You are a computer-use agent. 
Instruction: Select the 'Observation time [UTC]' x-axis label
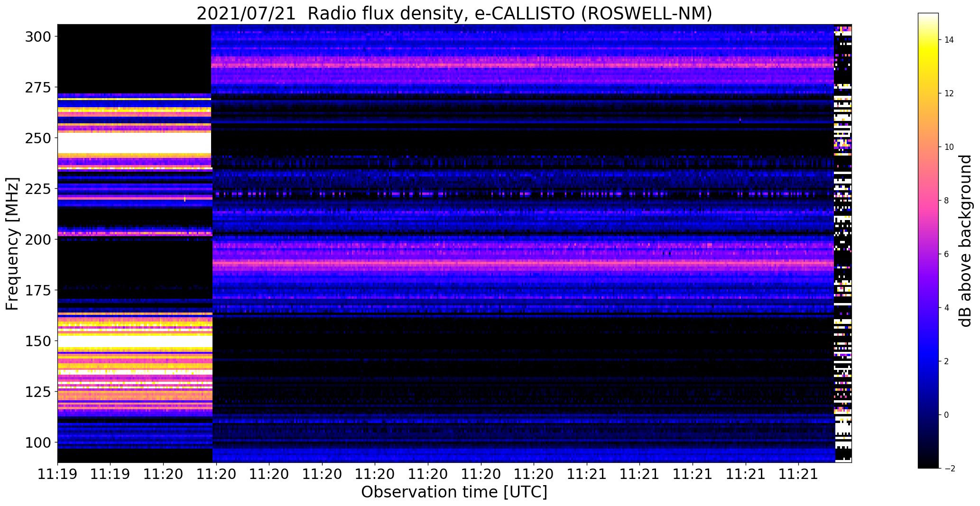tap(454, 492)
